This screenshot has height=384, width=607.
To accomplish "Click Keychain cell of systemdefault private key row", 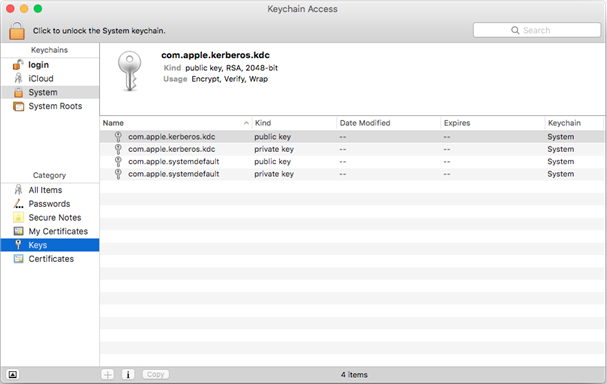I will pyautogui.click(x=561, y=174).
